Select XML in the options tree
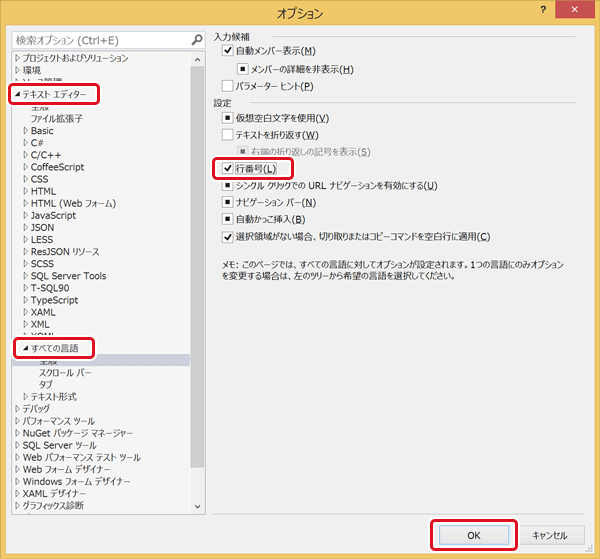Viewport: 600px width, 559px height. tap(40, 324)
